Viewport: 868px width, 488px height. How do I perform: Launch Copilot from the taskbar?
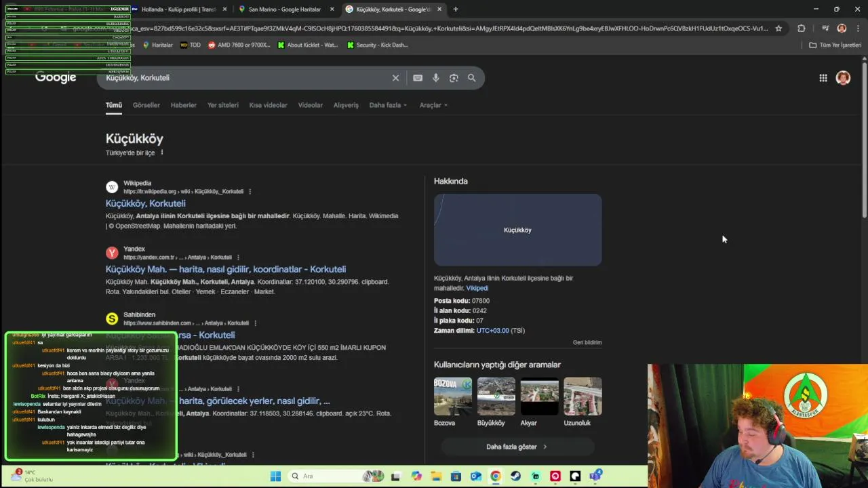pos(416,476)
